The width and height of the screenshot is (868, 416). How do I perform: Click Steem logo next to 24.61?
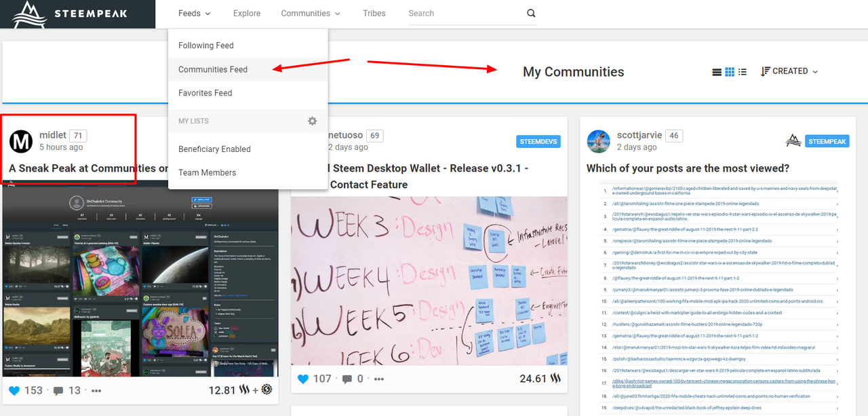click(556, 379)
